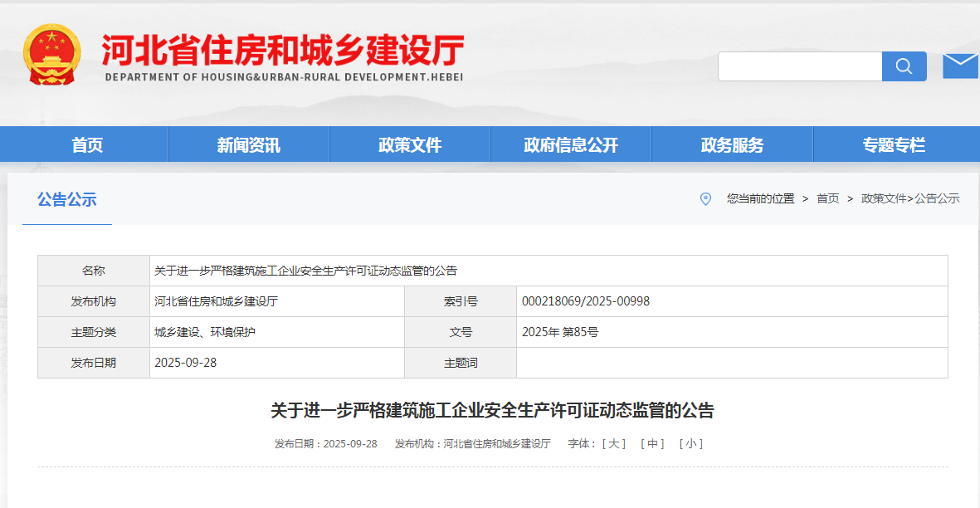Screen dimensions: 980x508
Task: Click 政策文件 in the breadcrumb path
Action: pos(884,198)
